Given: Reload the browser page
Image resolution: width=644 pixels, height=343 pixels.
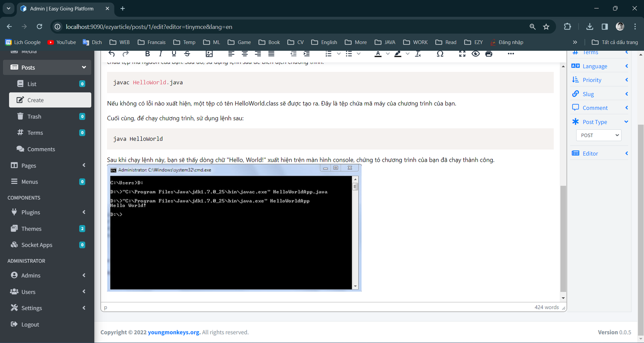Looking at the screenshot, I should (x=39, y=27).
